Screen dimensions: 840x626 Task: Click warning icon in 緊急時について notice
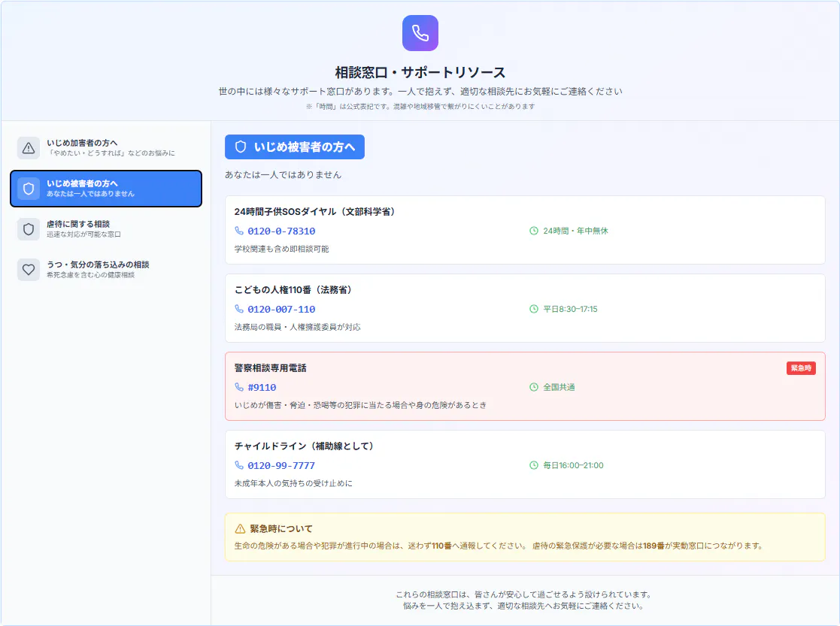pyautogui.click(x=241, y=529)
